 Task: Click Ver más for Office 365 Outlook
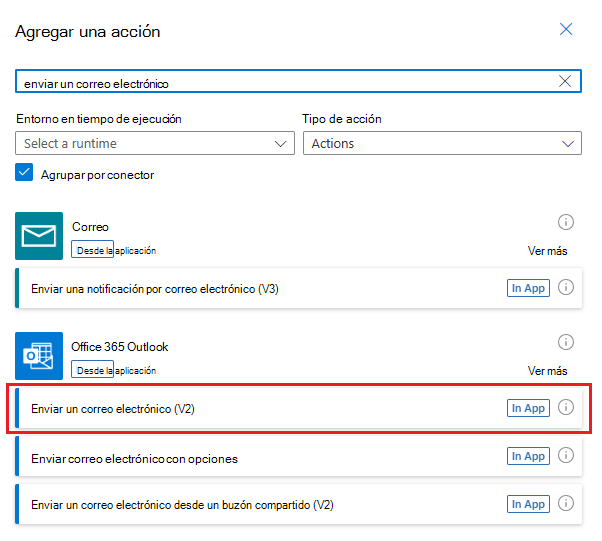tap(547, 371)
